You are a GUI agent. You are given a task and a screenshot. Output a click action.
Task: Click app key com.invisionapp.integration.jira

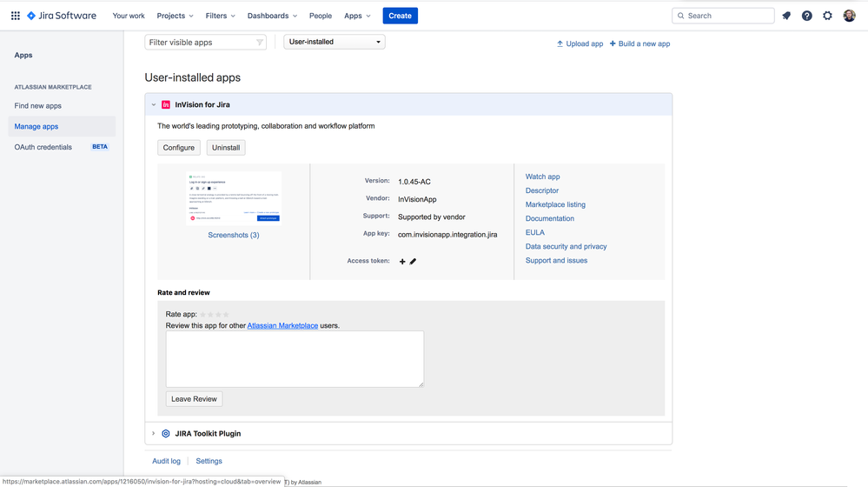coord(447,235)
